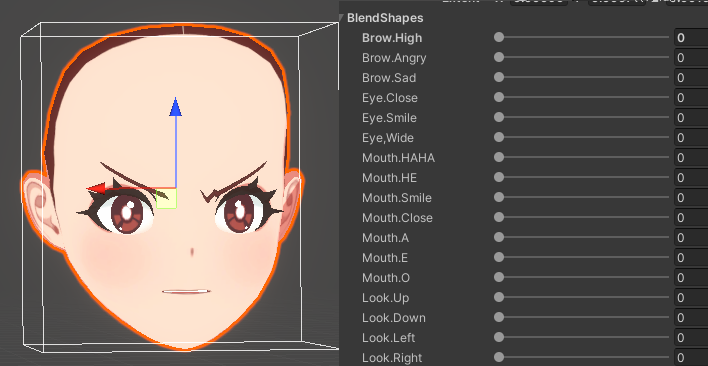Click the Brow.High value field
The image size is (708, 366).
(x=691, y=37)
